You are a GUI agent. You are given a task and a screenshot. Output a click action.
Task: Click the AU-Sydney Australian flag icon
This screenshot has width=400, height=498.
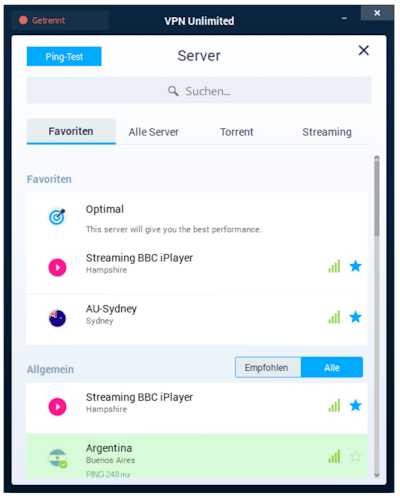point(57,318)
